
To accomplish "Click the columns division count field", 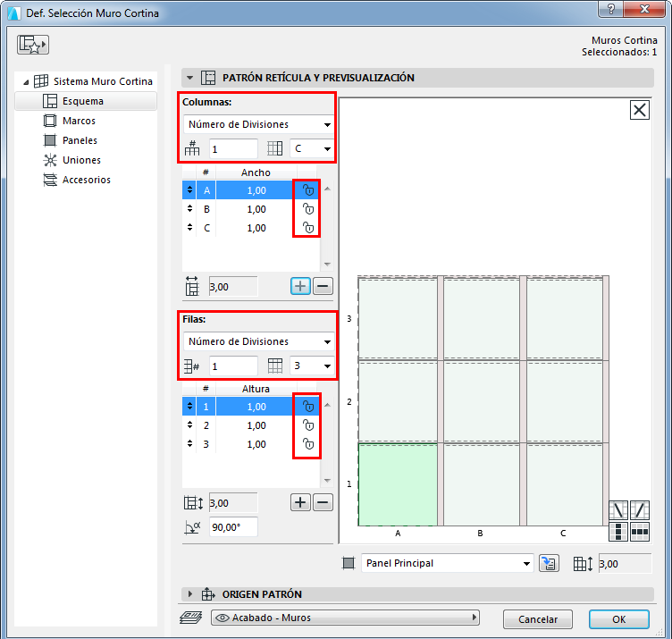I will 233,148.
